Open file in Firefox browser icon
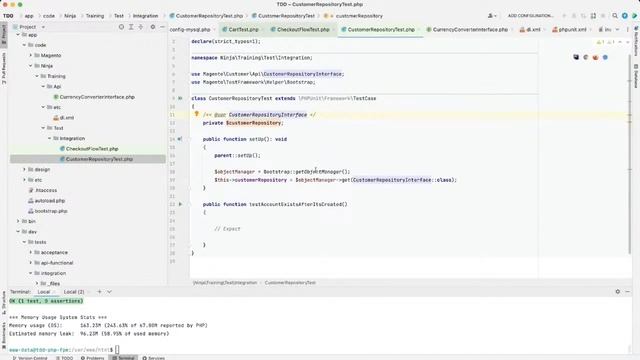640x360 pixels. tap(596, 57)
